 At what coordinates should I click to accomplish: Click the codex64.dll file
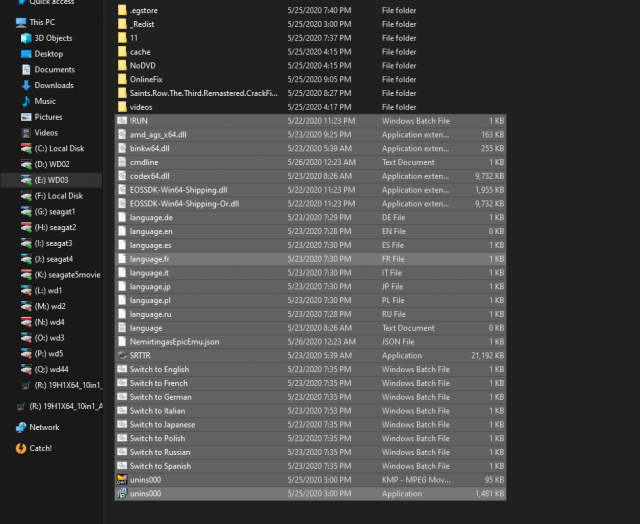151,176
